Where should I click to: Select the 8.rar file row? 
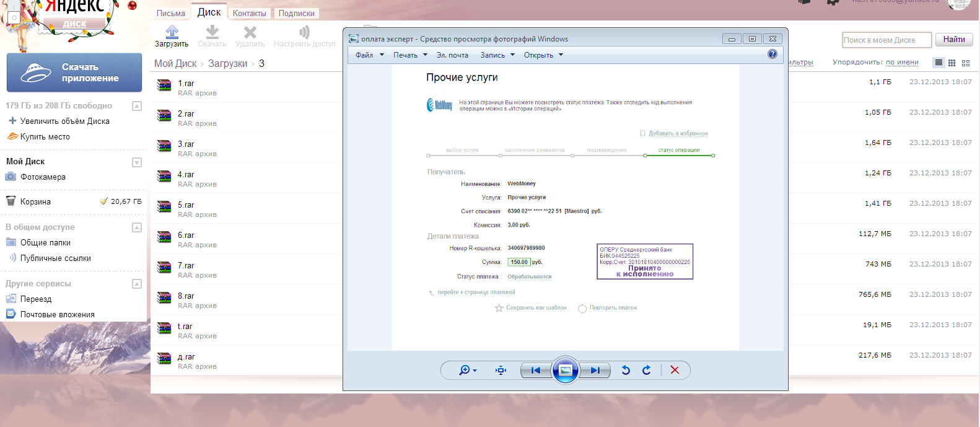point(247,300)
